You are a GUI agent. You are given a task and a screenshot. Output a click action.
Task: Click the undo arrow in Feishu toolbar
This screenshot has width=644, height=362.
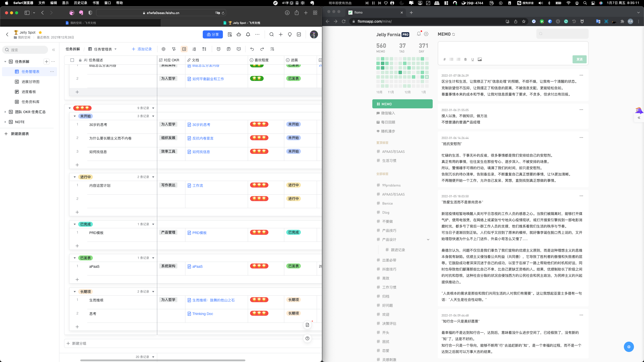pos(252,49)
